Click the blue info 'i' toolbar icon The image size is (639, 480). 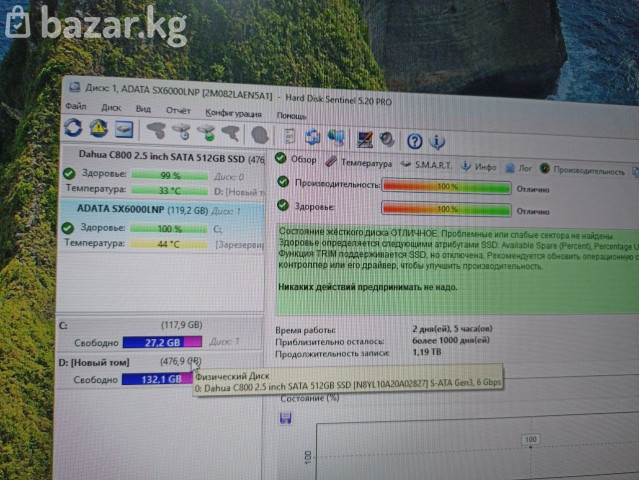[437, 142]
